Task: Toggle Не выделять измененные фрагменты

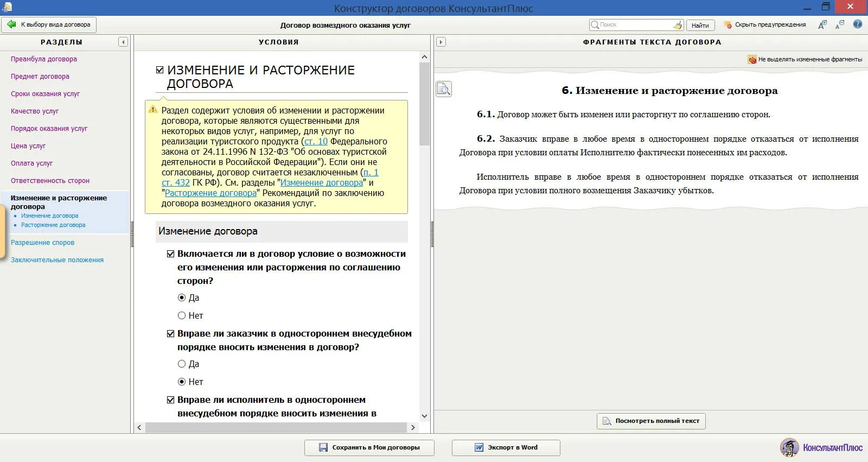Action: pos(805,60)
